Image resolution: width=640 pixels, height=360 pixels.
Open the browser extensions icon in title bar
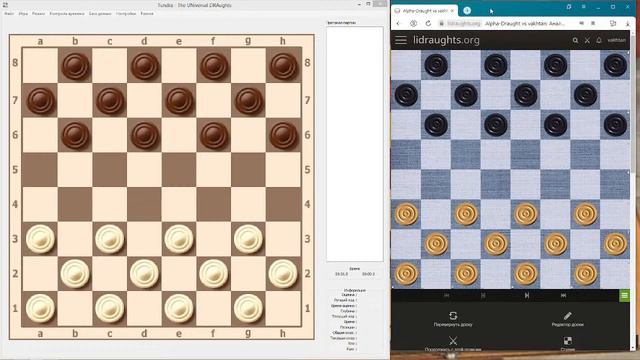(569, 7)
